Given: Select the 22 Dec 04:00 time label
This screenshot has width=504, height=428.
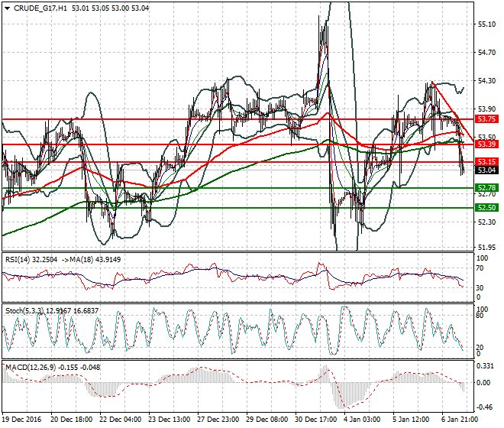Looking at the screenshot, I should 120,420.
